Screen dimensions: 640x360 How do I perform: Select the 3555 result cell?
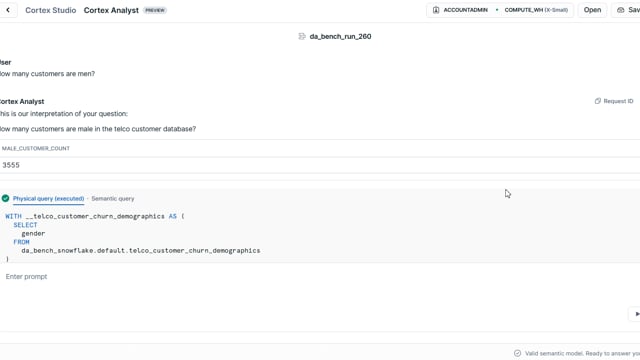320,165
